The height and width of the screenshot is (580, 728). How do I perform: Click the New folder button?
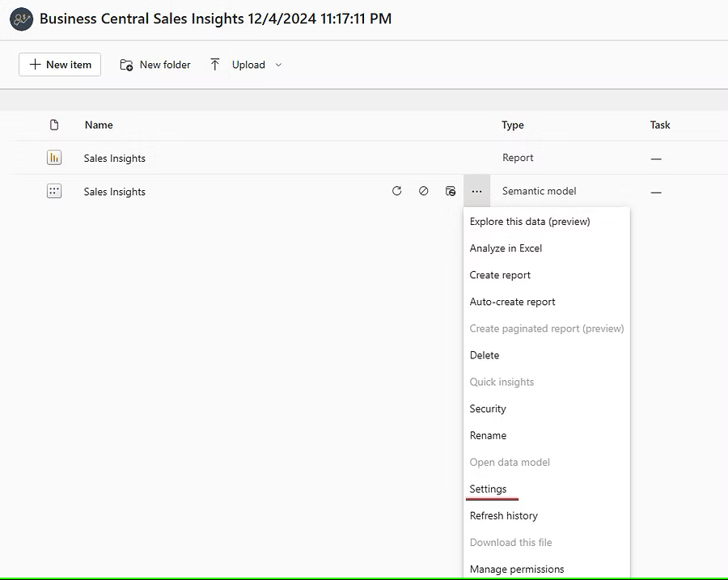click(155, 65)
